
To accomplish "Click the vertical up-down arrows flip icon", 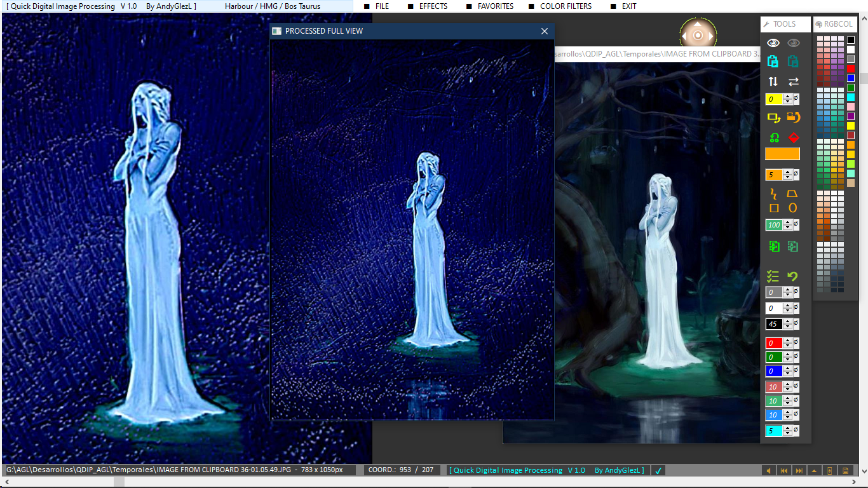I will tap(773, 81).
